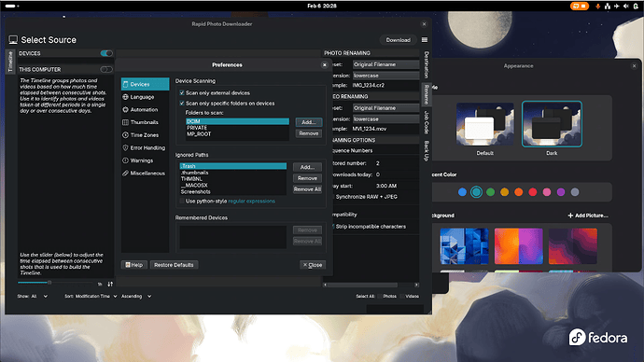The width and height of the screenshot is (644, 362).
Task: Click the network icon in system tray
Action: tap(608, 7)
